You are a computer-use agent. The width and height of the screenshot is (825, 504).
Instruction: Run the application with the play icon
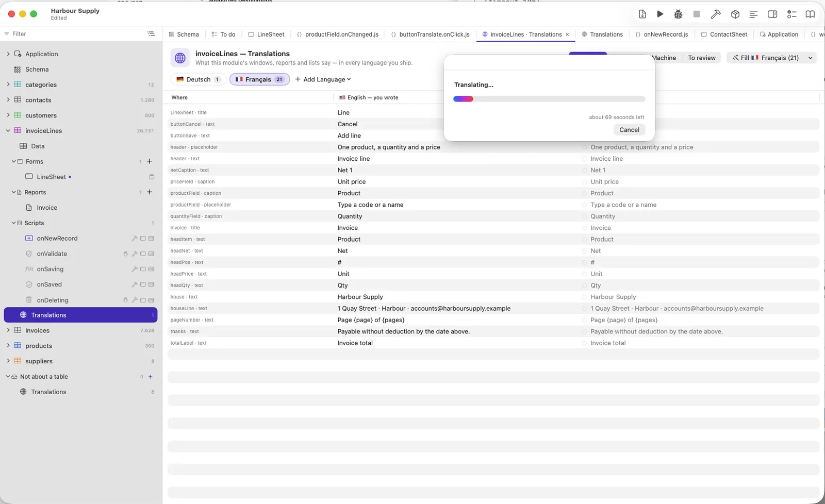[660, 14]
